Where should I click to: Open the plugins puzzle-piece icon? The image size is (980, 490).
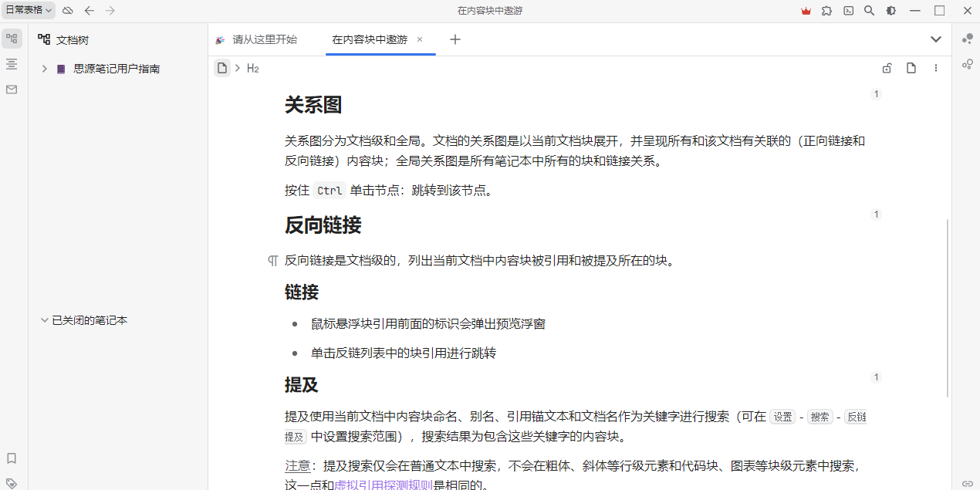click(827, 11)
